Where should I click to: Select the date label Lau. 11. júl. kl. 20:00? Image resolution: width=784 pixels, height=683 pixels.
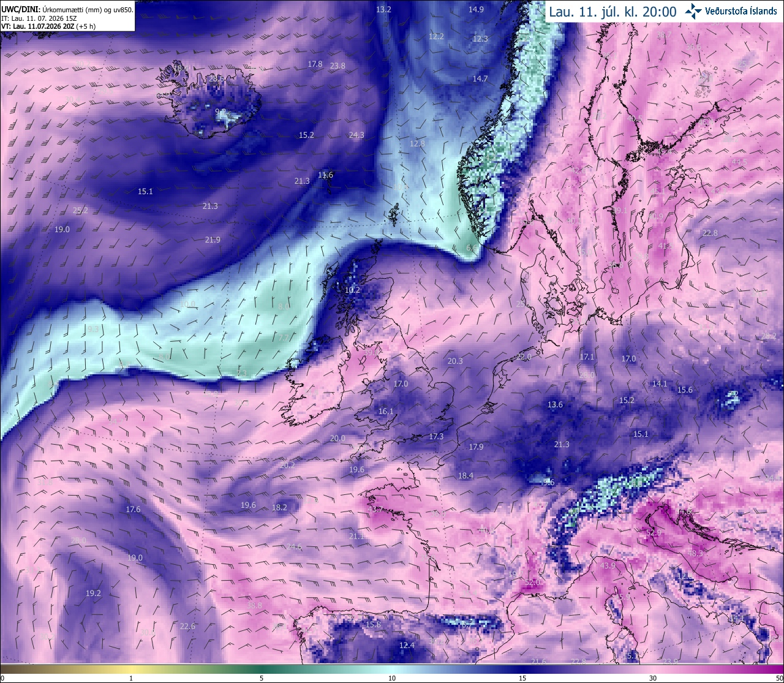(x=612, y=12)
